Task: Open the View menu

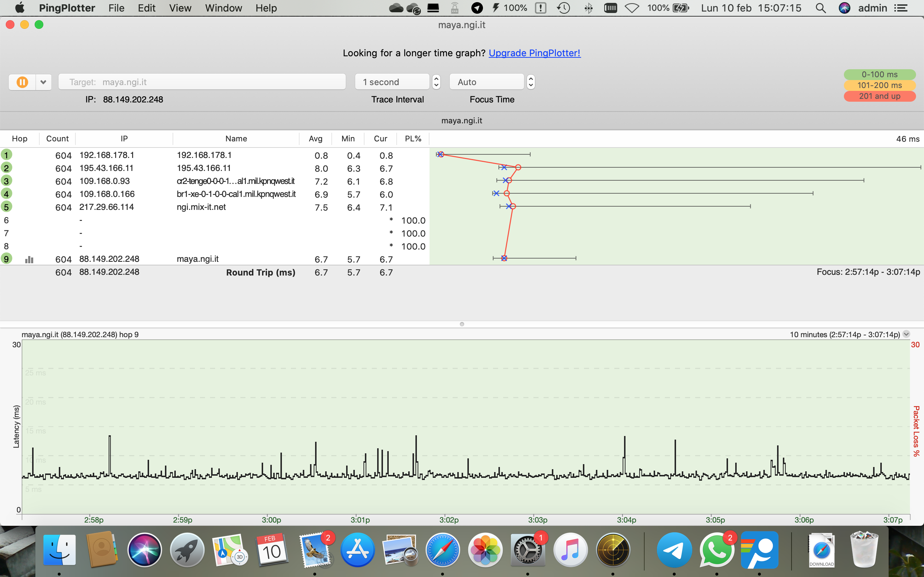Action: 180,8
